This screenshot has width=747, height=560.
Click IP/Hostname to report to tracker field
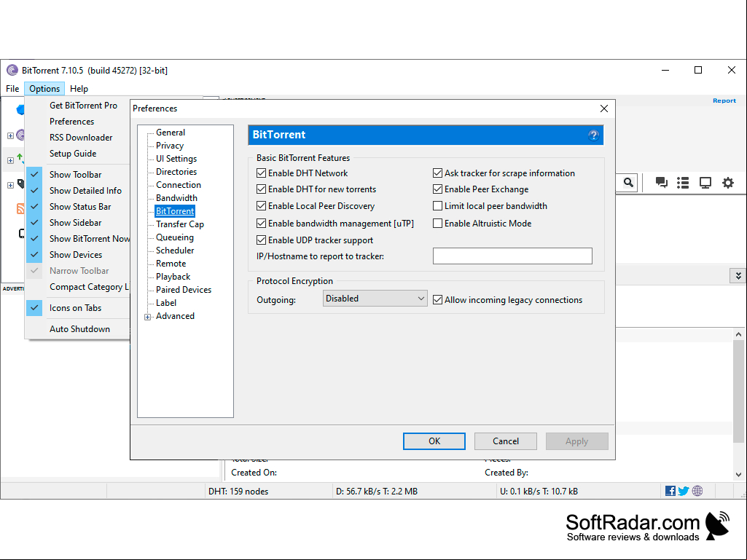tap(512, 256)
